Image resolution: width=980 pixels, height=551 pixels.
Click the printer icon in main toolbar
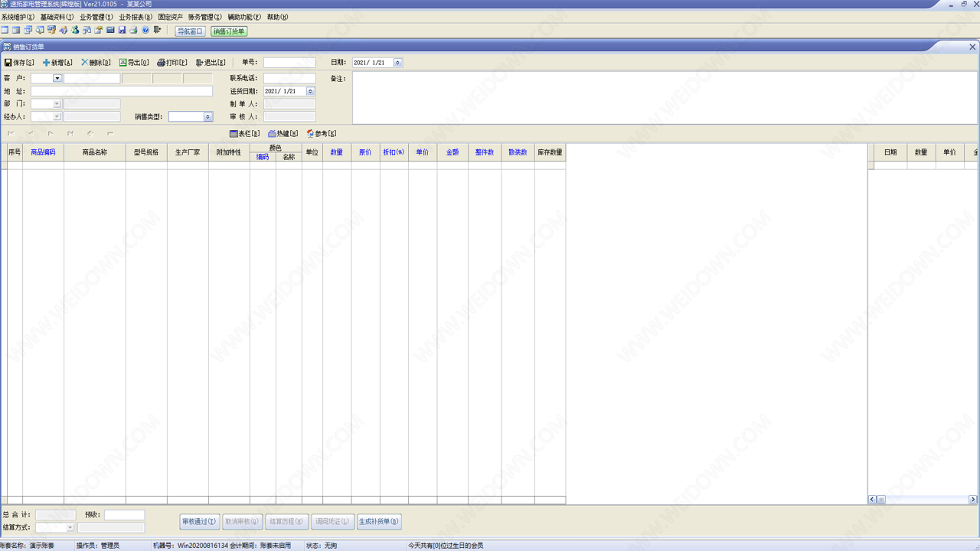click(x=134, y=30)
